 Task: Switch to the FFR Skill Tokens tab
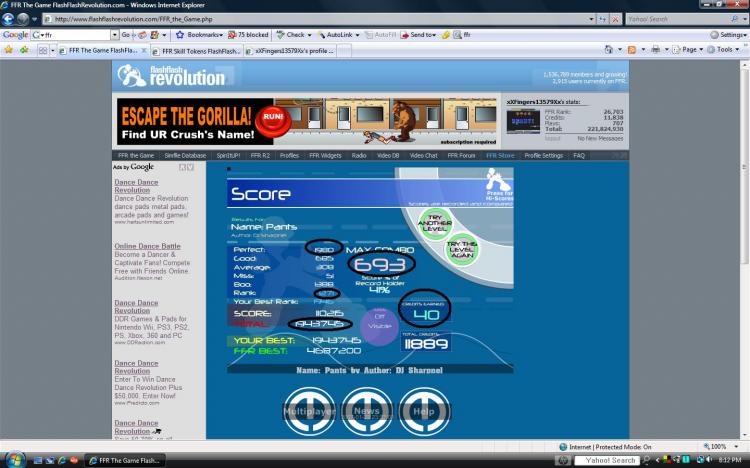point(197,51)
